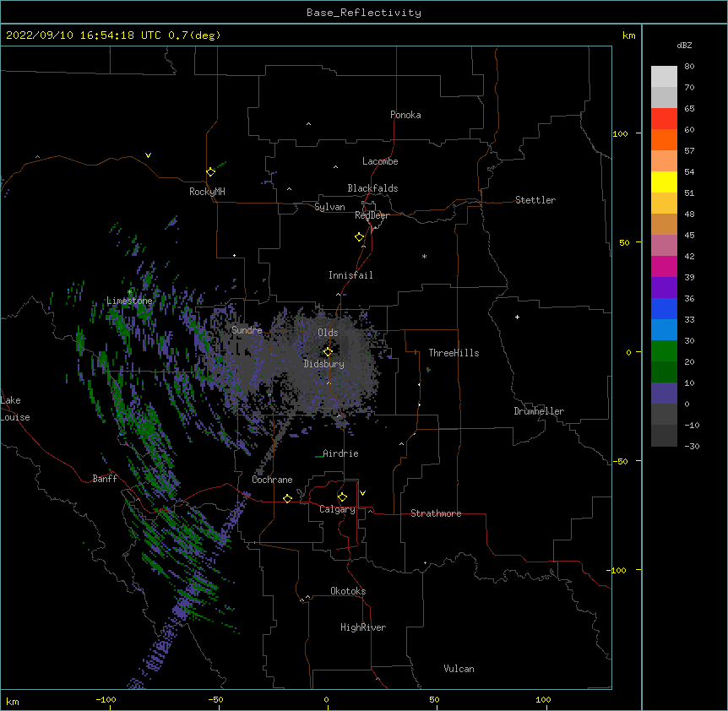Pick the pink 42-45 dBZ legend swatch
Screen dimensions: 728x711
coord(664,245)
